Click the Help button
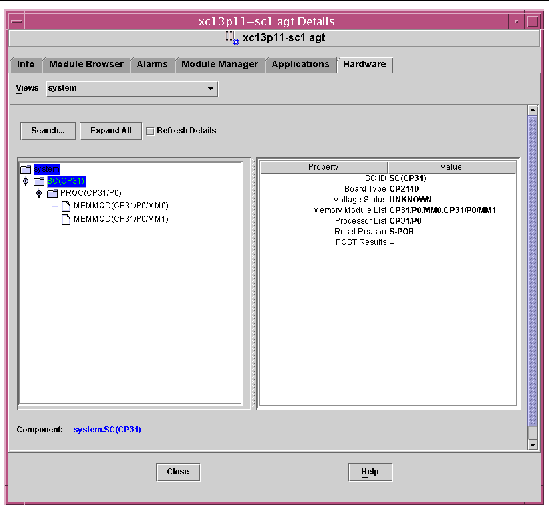The width and height of the screenshot is (549, 506). tap(370, 472)
